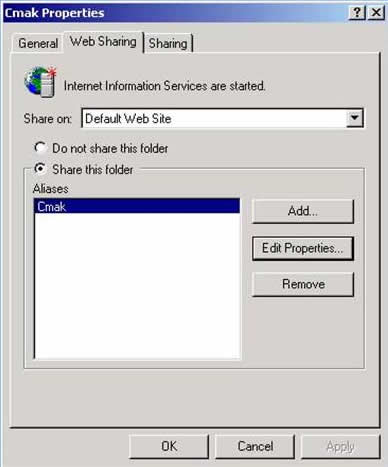Open Edit Properties for the alias
This screenshot has height=467, width=388.
(303, 248)
